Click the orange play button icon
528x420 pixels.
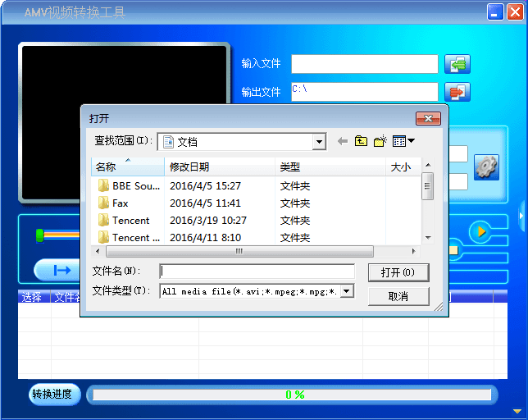click(x=480, y=231)
